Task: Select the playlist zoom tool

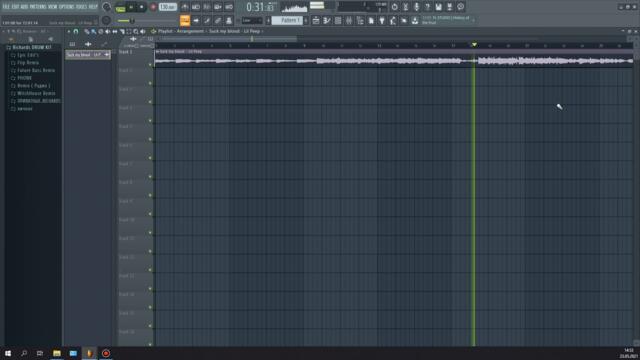Action: pos(136,31)
